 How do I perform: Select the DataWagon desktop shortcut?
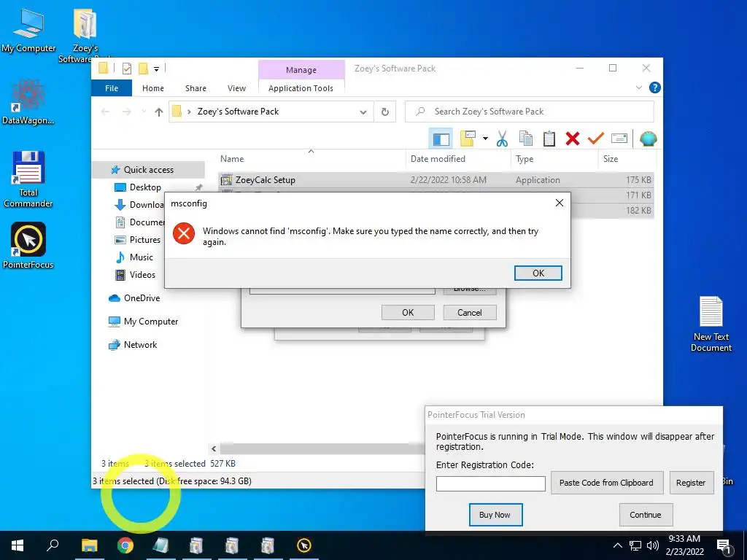pyautogui.click(x=28, y=102)
